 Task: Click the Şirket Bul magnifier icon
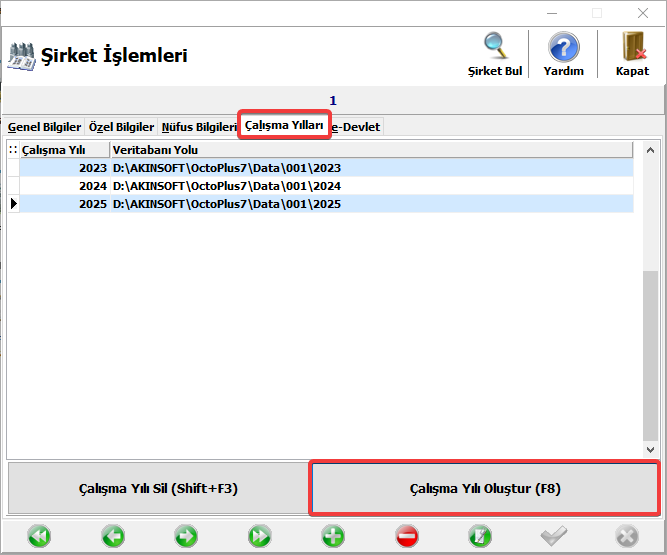coord(495,47)
